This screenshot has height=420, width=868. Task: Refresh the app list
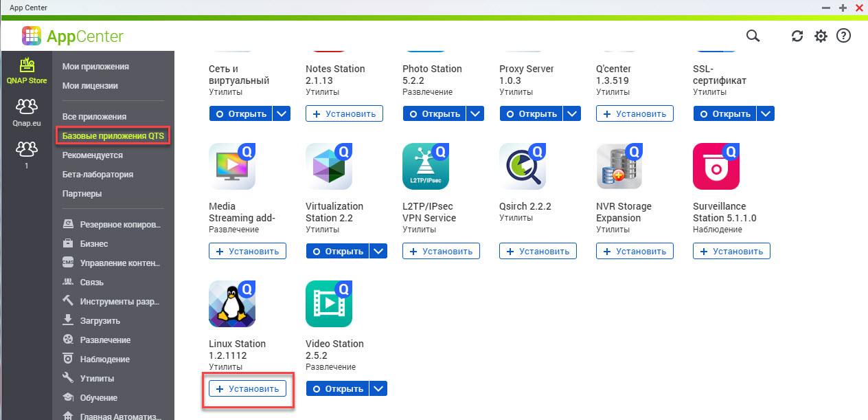click(x=797, y=36)
